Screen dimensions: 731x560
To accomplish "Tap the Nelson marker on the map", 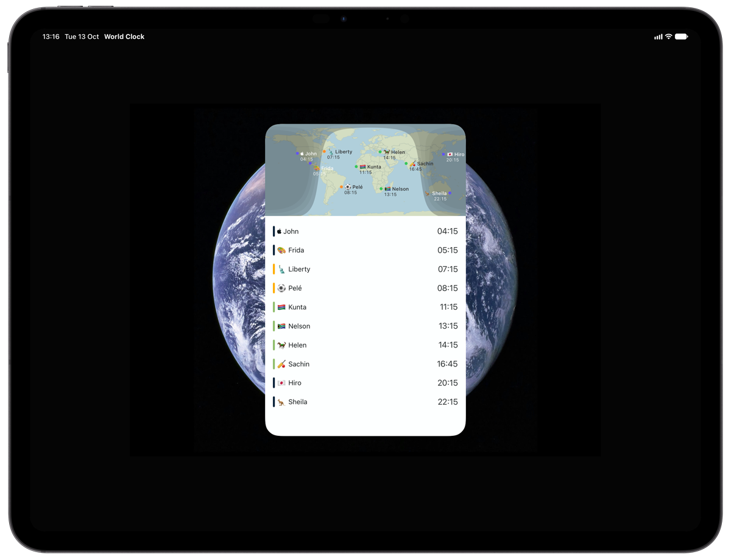I will point(381,189).
